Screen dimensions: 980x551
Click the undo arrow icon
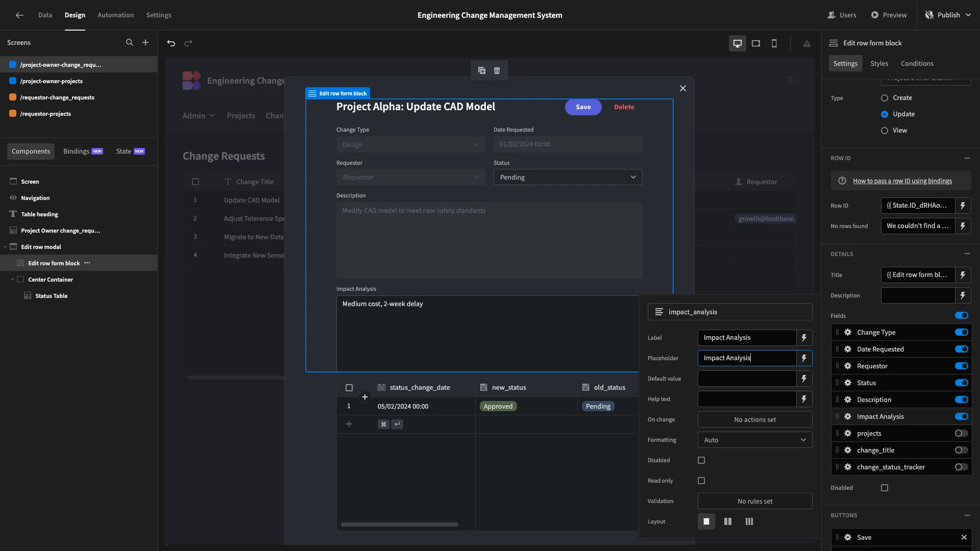pyautogui.click(x=171, y=43)
